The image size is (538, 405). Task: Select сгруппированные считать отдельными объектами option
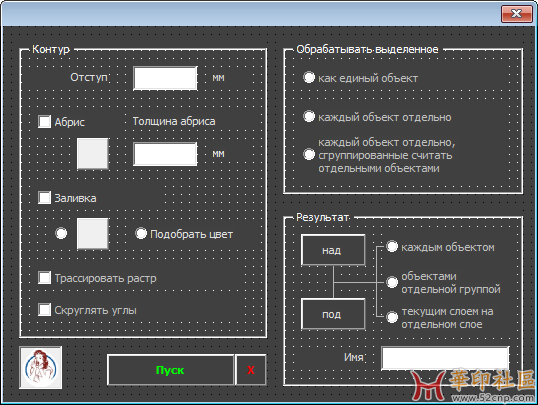(309, 154)
